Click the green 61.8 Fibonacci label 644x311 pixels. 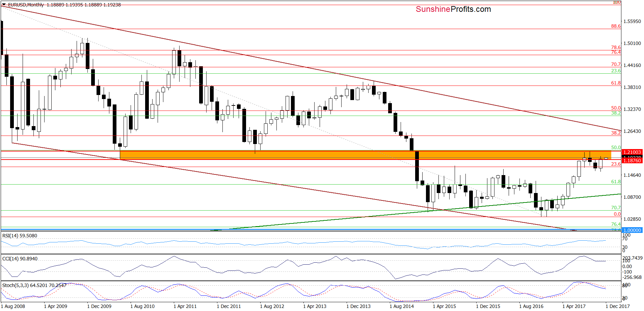pyautogui.click(x=616, y=182)
